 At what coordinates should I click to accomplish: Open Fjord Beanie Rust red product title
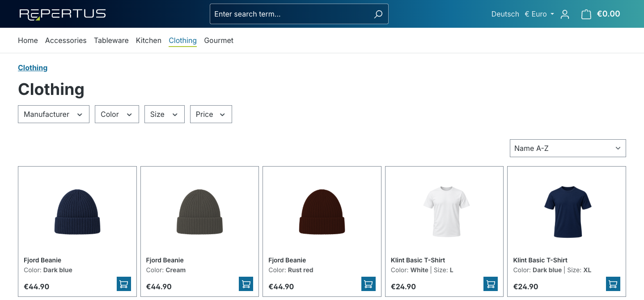287,260
